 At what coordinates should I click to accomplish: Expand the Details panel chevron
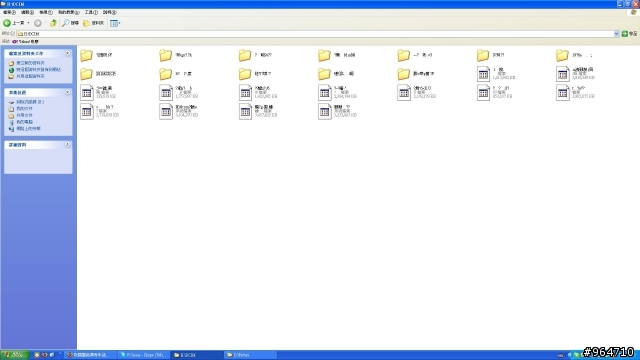[68, 145]
